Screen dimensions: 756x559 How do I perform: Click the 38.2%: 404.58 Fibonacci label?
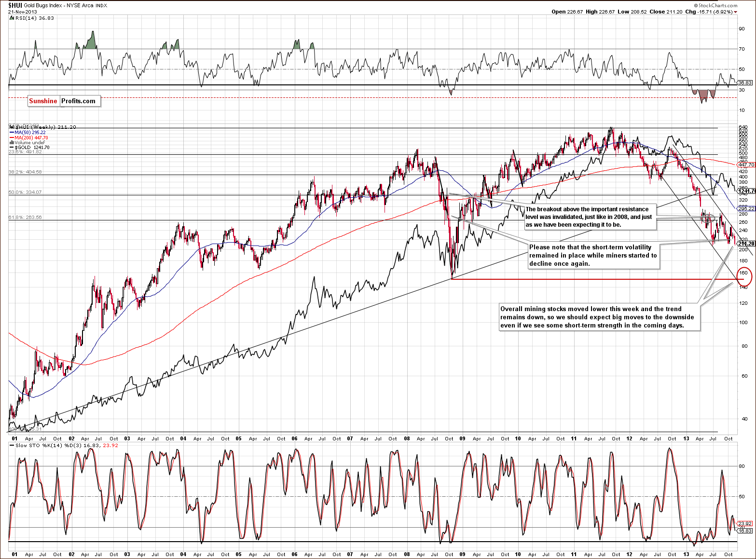25,172
